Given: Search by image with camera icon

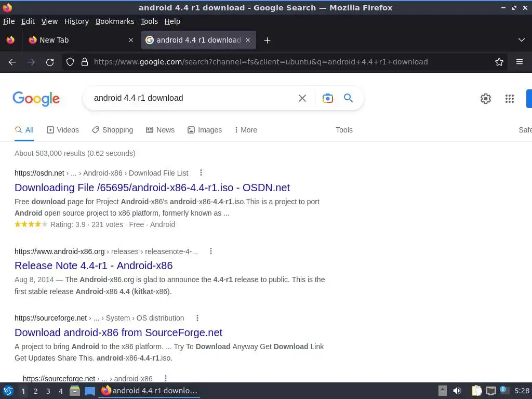Looking at the screenshot, I should click(x=327, y=98).
